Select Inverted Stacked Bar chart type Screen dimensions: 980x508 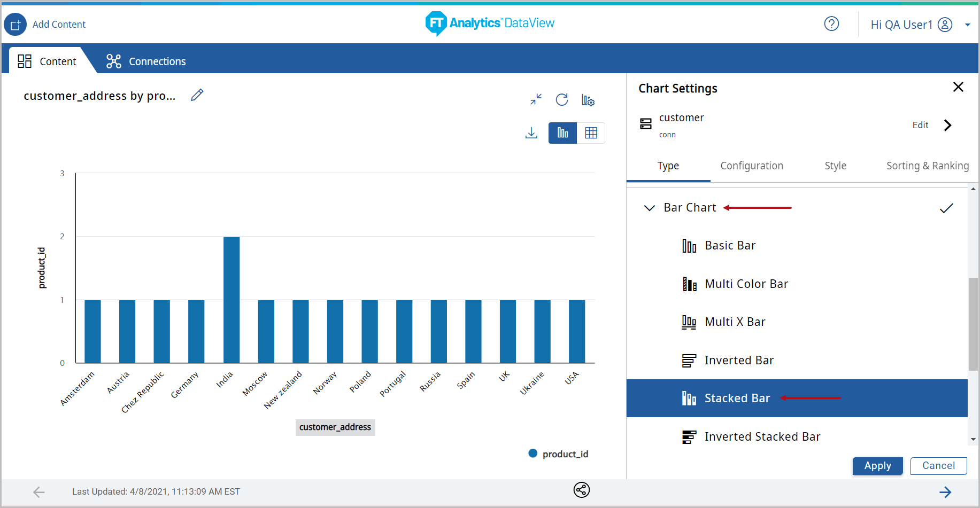coord(762,437)
